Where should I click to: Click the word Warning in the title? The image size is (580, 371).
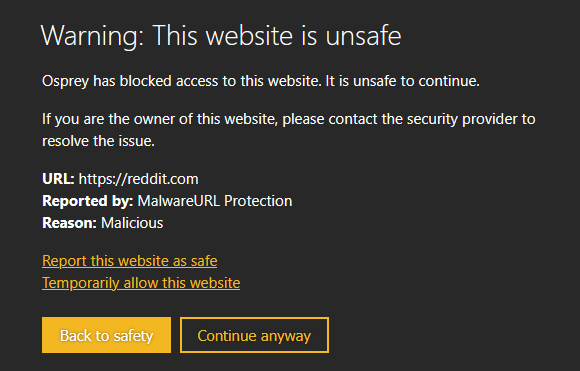[92, 36]
